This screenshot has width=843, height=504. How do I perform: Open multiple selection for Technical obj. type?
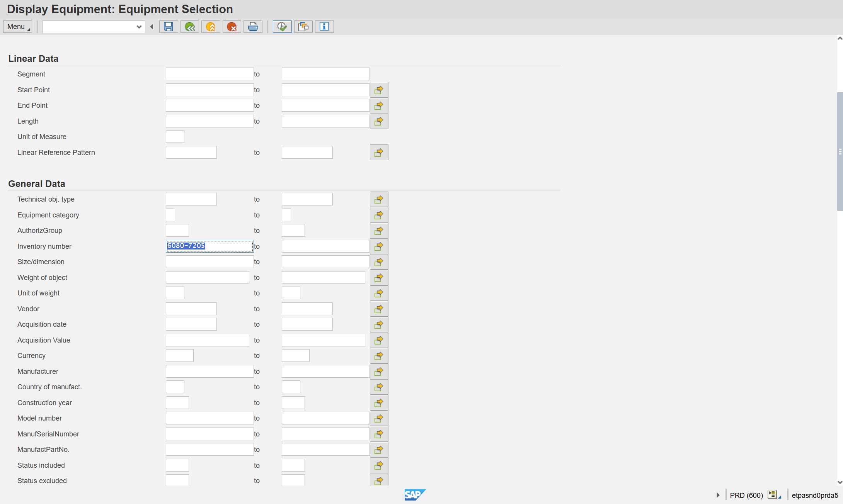pos(379,199)
